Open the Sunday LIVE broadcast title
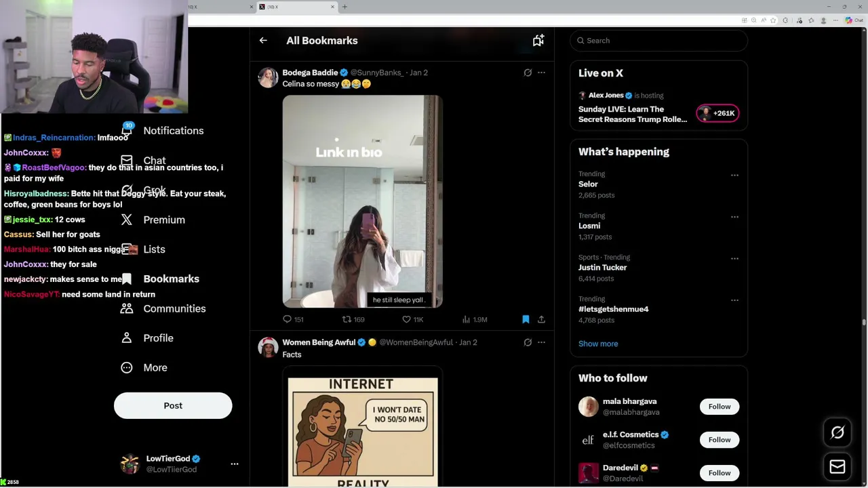 click(633, 114)
